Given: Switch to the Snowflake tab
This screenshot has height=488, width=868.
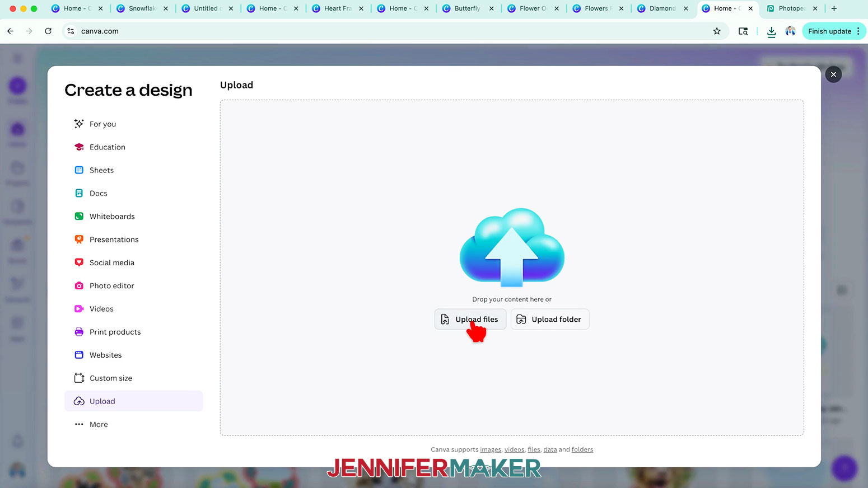Looking at the screenshot, I should [x=142, y=8].
